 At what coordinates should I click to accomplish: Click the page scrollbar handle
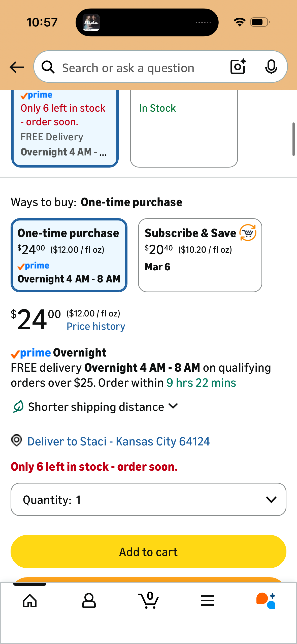293,139
